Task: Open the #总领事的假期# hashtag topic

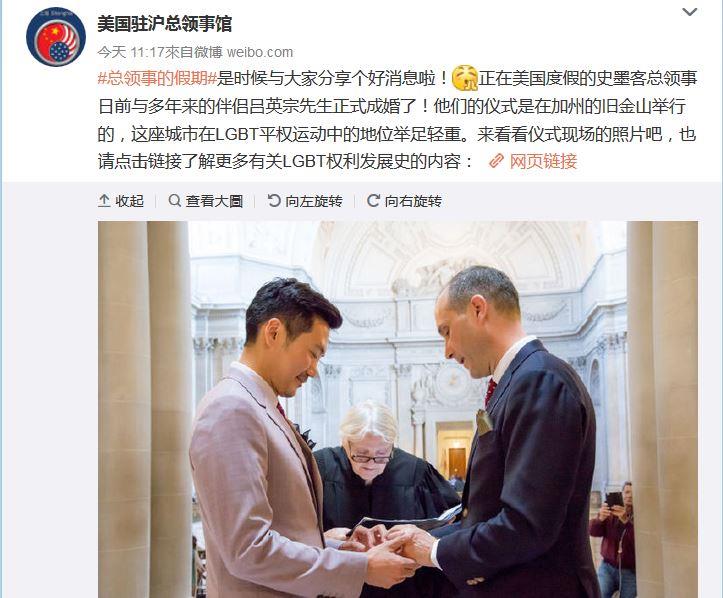Action: [157, 78]
